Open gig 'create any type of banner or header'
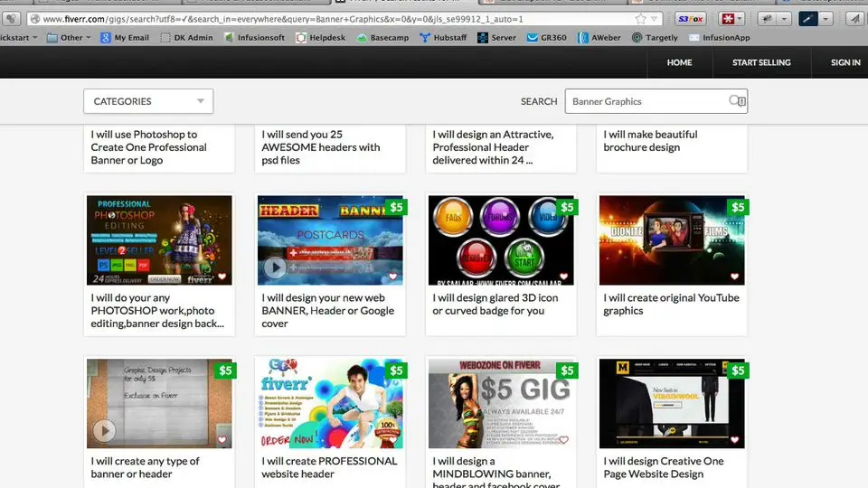The height and width of the screenshot is (488, 868). point(145,467)
